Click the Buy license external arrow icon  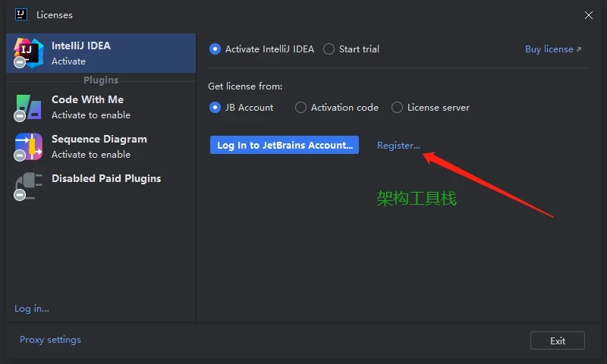pos(579,49)
